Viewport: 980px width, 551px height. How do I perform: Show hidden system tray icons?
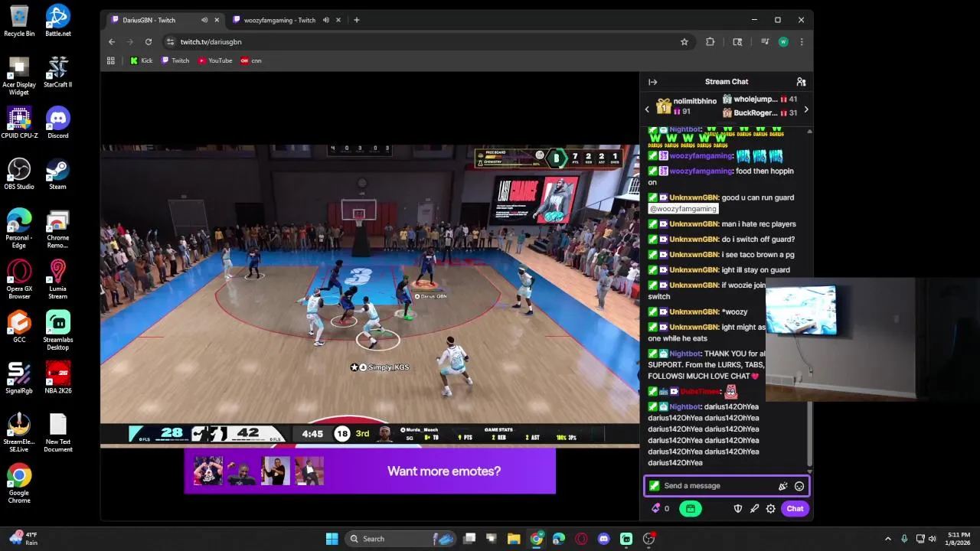tap(888, 539)
